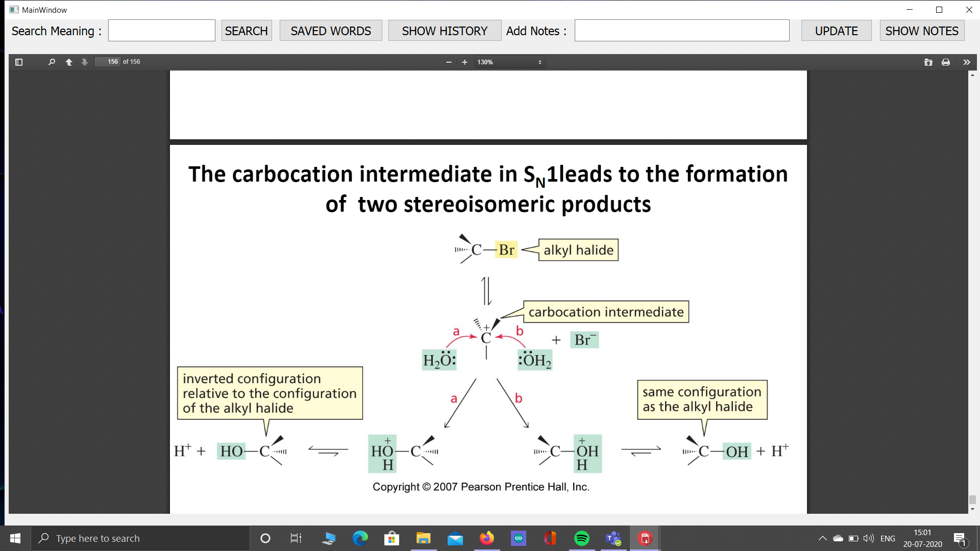Open the 130% zoom level dropdown
Screen dimensions: 980x551
point(509,62)
